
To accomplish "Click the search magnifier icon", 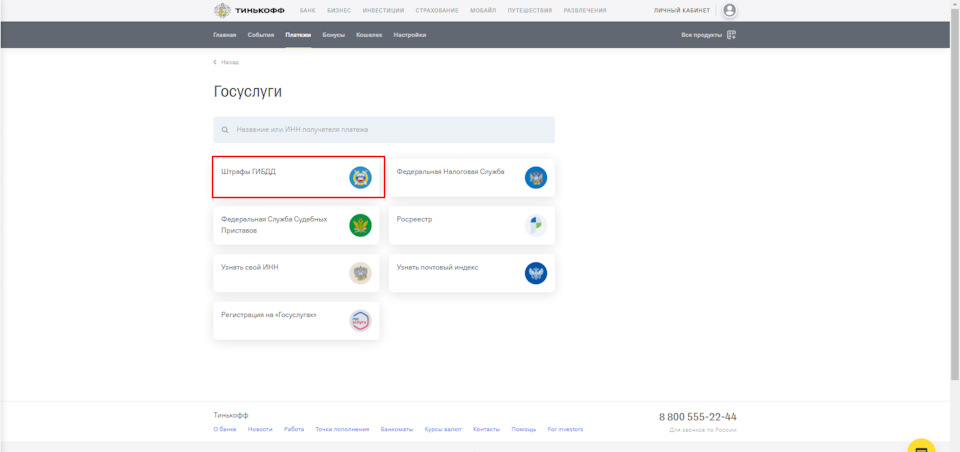I will [225, 130].
